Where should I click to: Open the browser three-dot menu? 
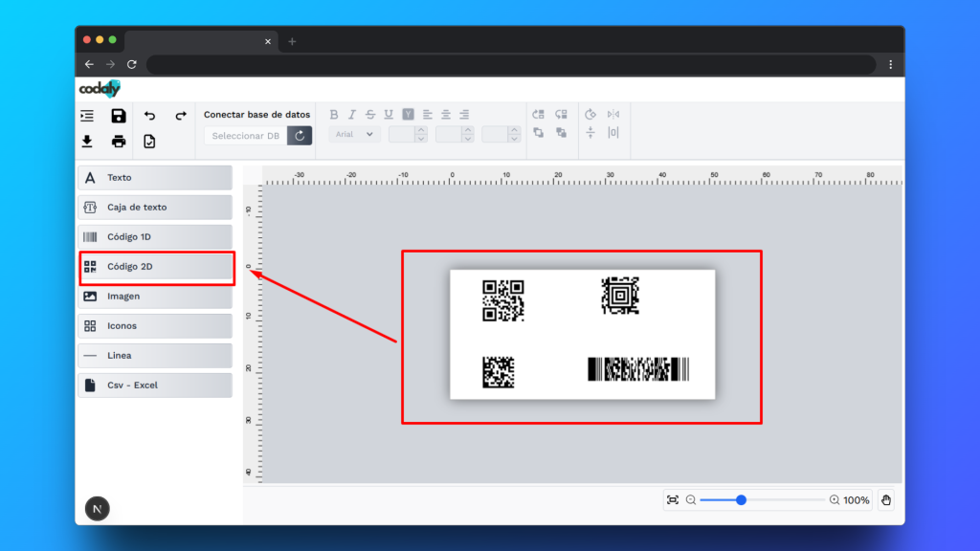(x=891, y=64)
